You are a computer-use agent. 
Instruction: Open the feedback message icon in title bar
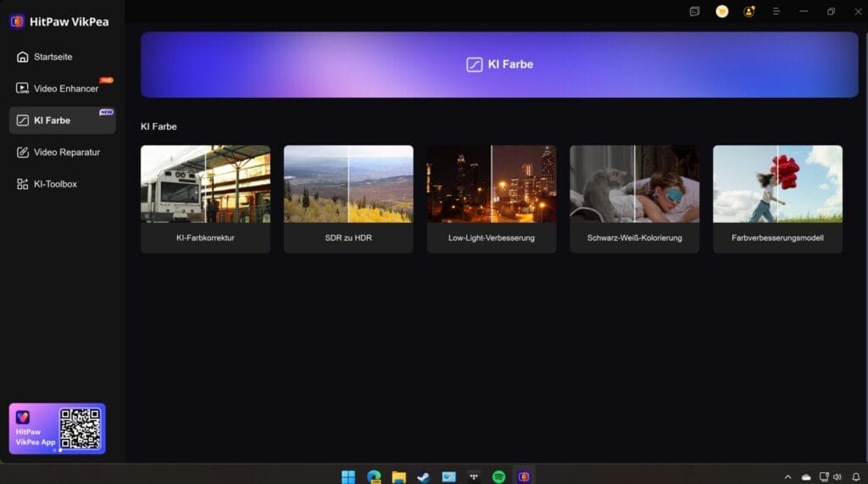click(694, 12)
